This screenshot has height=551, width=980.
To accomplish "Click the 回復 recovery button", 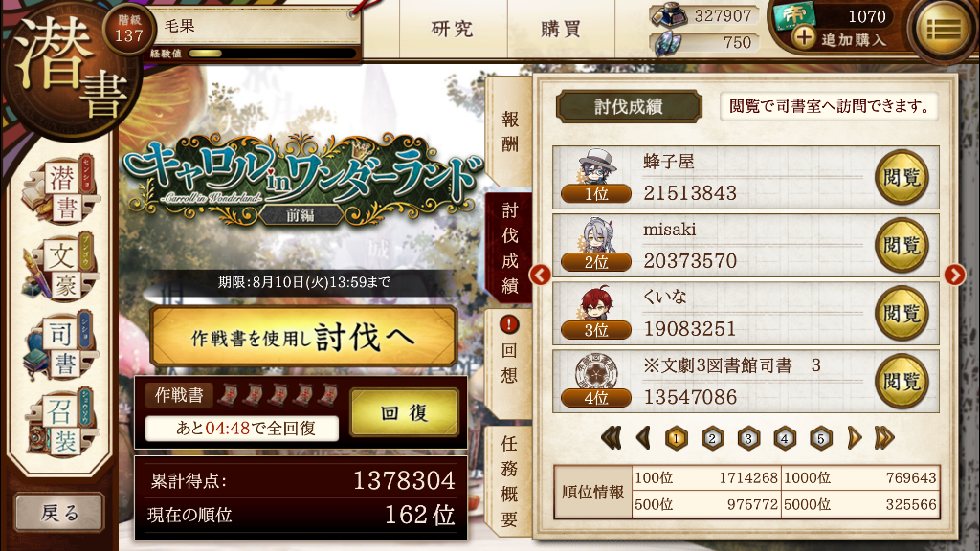I will click(x=405, y=412).
